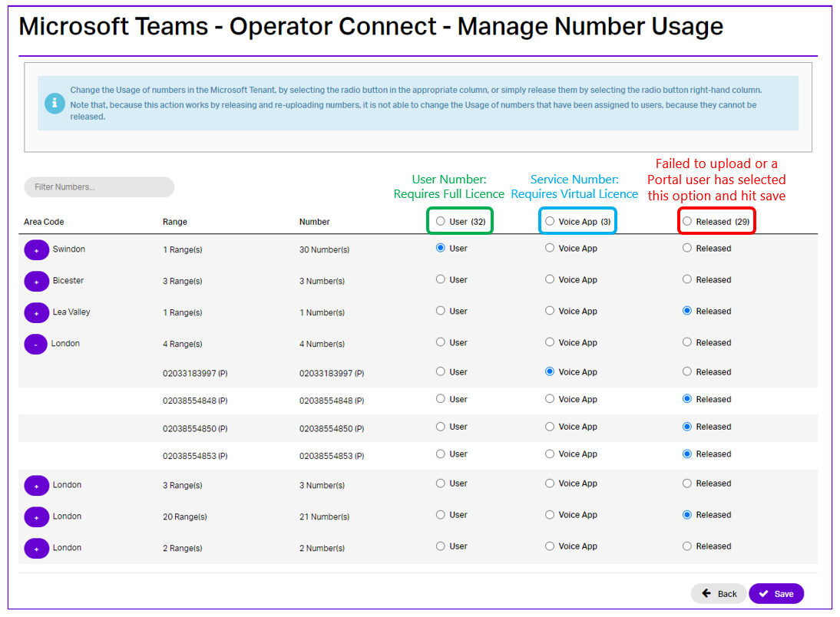The height and width of the screenshot is (617, 840).
Task: Click the Number column header
Action: (x=315, y=222)
